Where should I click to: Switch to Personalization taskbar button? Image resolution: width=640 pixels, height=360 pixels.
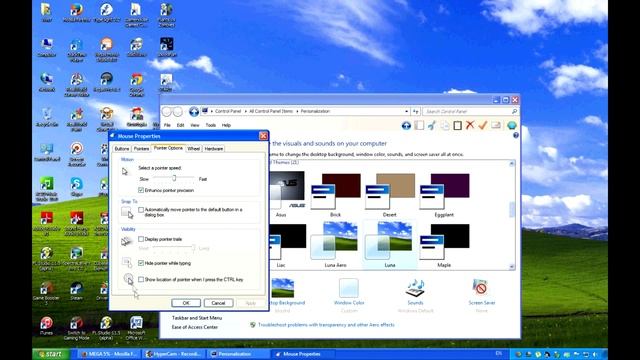point(237,354)
